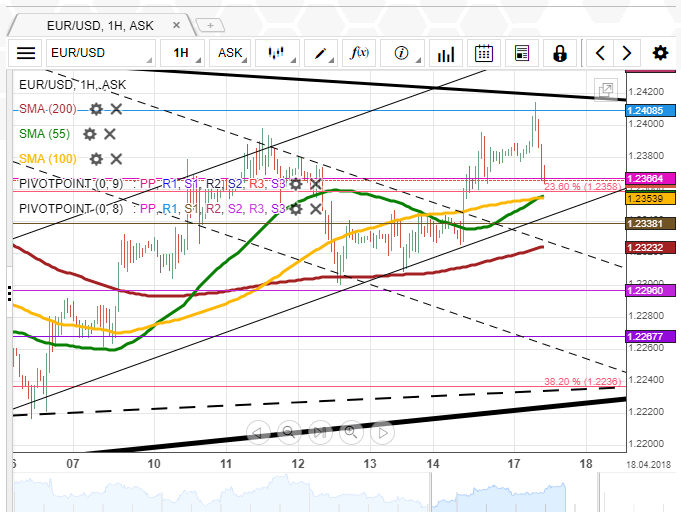
Task: Click the EUR/USD instrument input field
Action: [102, 53]
